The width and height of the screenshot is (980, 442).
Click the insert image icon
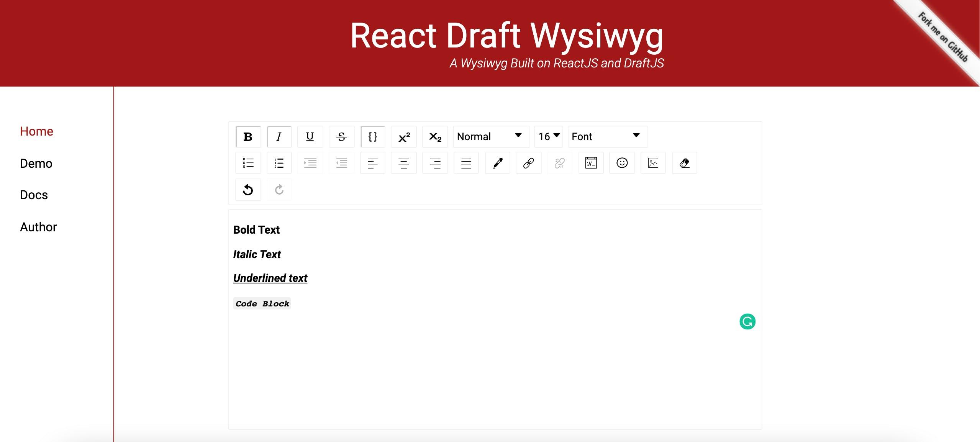(x=653, y=163)
